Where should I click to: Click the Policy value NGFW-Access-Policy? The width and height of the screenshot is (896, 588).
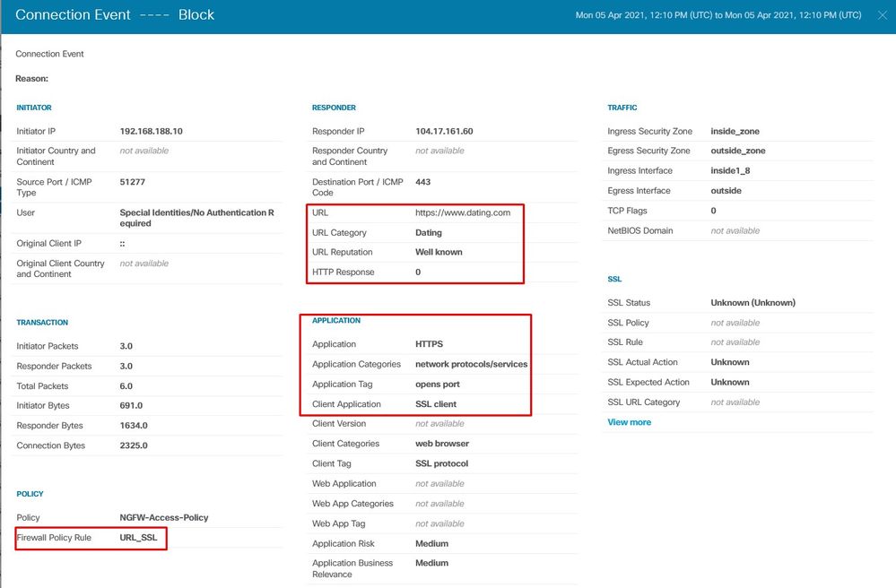point(164,518)
